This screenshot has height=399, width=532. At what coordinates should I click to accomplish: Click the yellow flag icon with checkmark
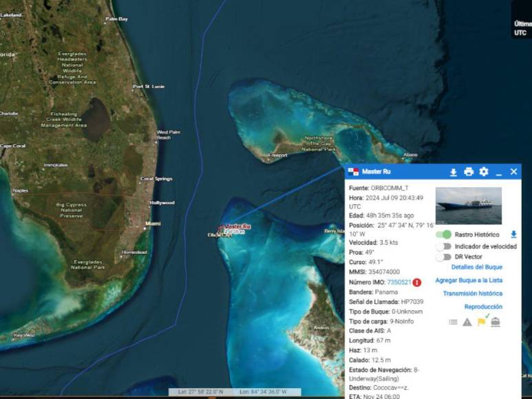[482, 321]
